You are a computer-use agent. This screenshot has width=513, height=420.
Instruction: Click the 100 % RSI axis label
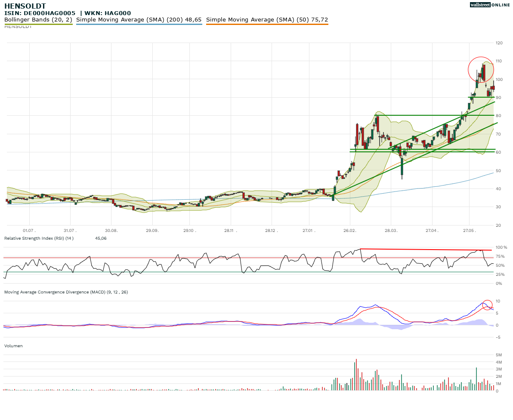tap(501, 247)
